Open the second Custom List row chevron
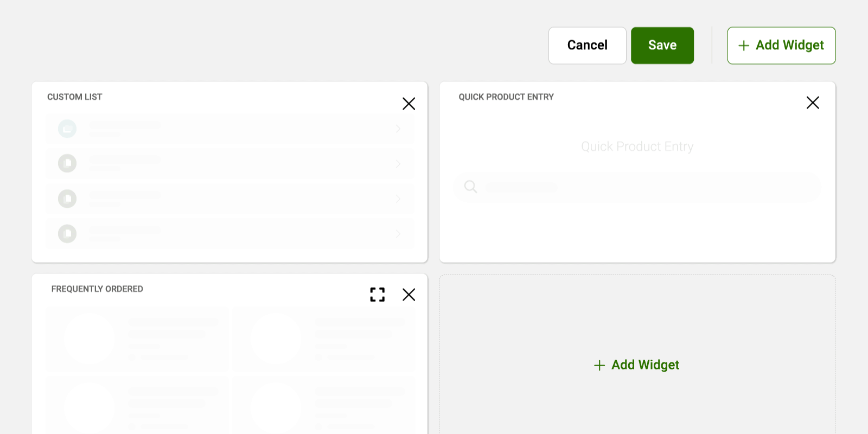 pyautogui.click(x=398, y=164)
